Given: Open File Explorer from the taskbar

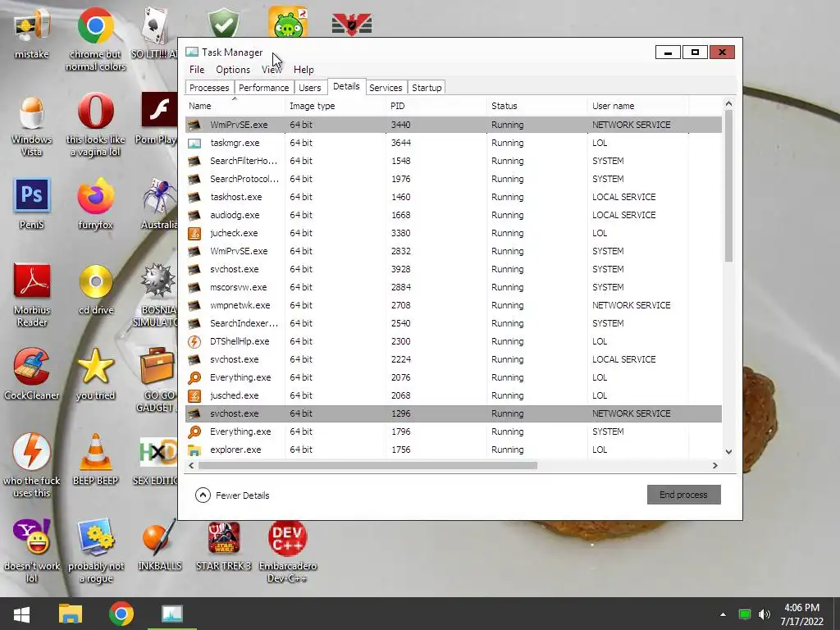Looking at the screenshot, I should pyautogui.click(x=71, y=614).
